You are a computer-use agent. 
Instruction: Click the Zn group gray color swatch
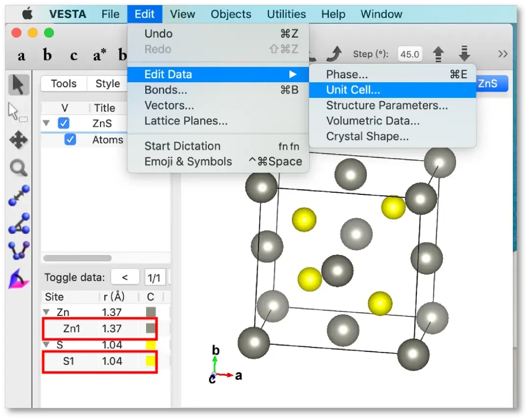click(150, 312)
